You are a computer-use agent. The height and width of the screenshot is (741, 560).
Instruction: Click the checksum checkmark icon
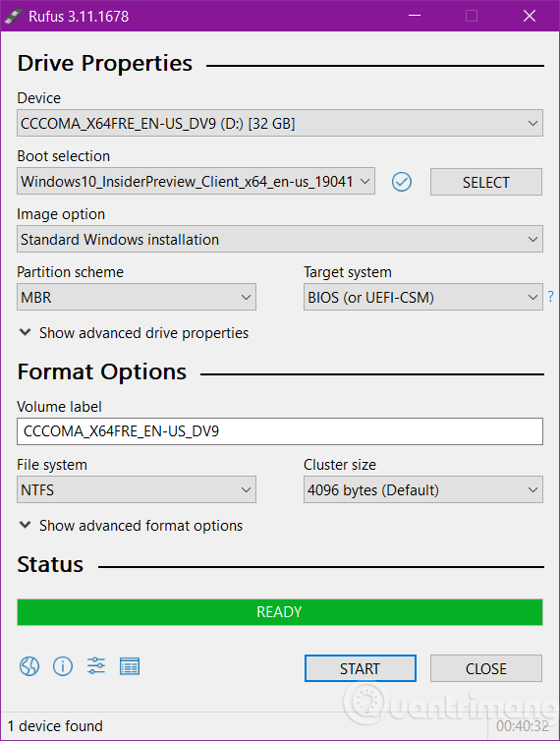pos(402,182)
